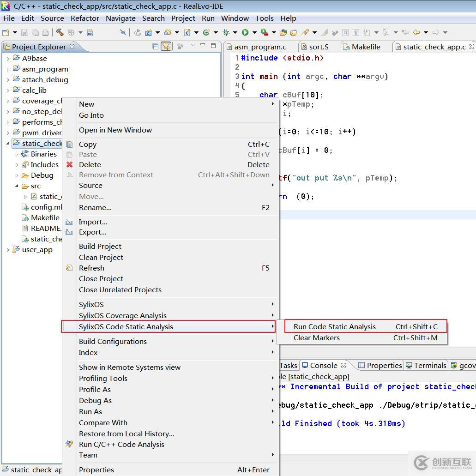The width and height of the screenshot is (476, 476).
Task: Click the Open Type folder icon in toolbar
Action: [x=283, y=32]
